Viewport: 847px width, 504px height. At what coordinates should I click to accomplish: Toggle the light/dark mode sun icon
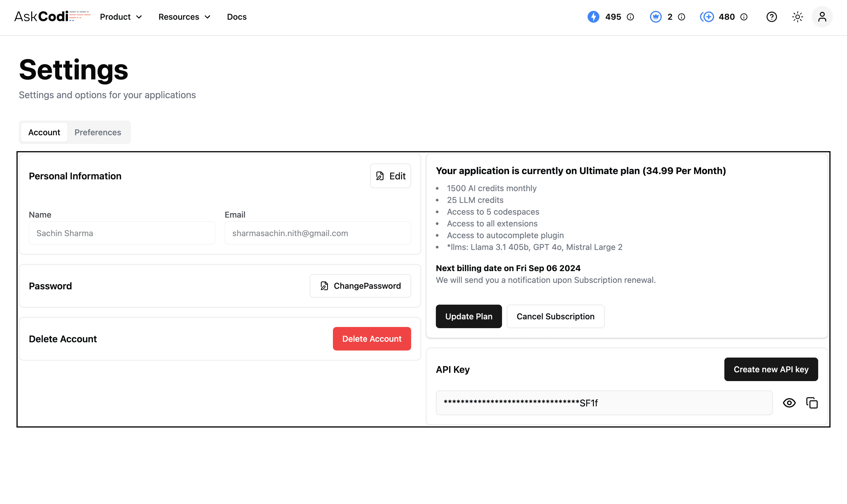point(798,17)
